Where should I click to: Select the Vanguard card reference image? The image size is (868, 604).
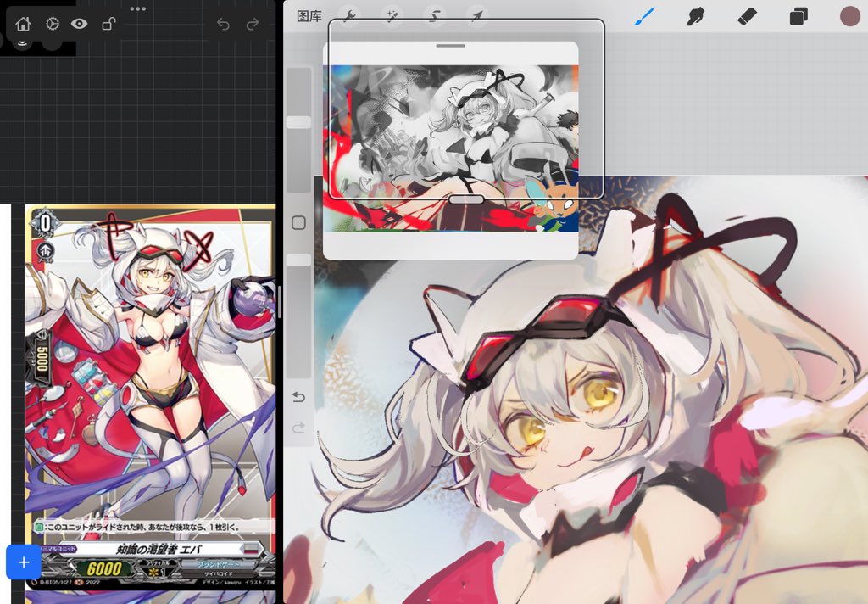click(x=150, y=397)
